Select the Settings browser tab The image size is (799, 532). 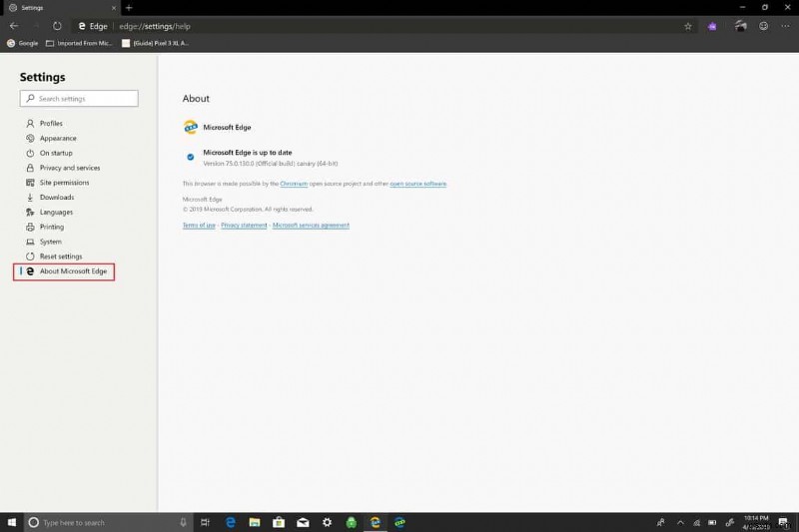[x=61, y=8]
